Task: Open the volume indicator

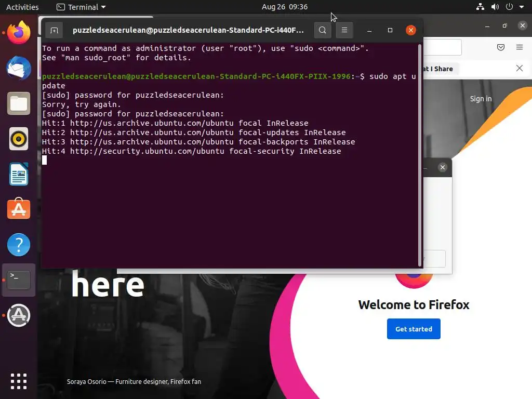Action: pos(495,7)
